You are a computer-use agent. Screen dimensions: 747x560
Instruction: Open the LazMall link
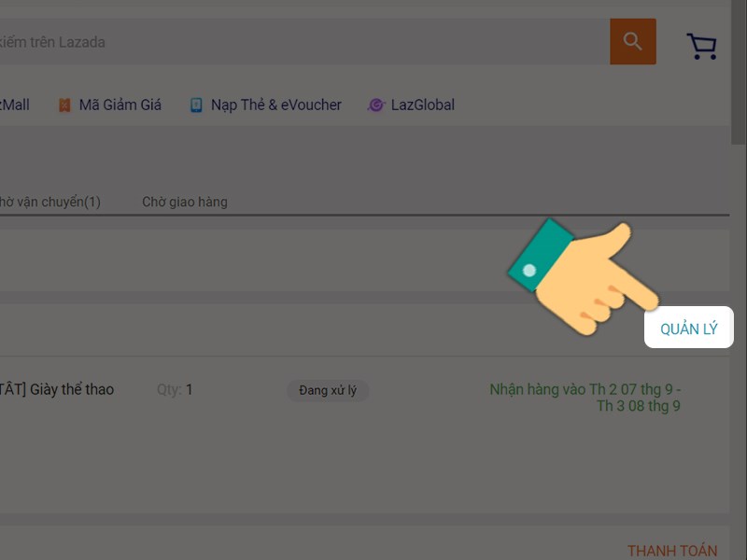(15, 105)
